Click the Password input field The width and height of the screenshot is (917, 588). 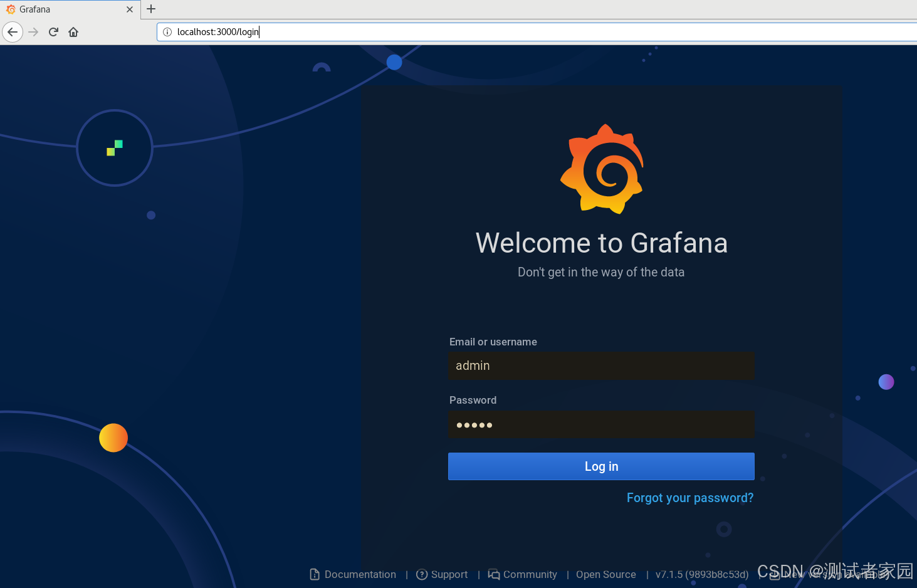tap(601, 424)
